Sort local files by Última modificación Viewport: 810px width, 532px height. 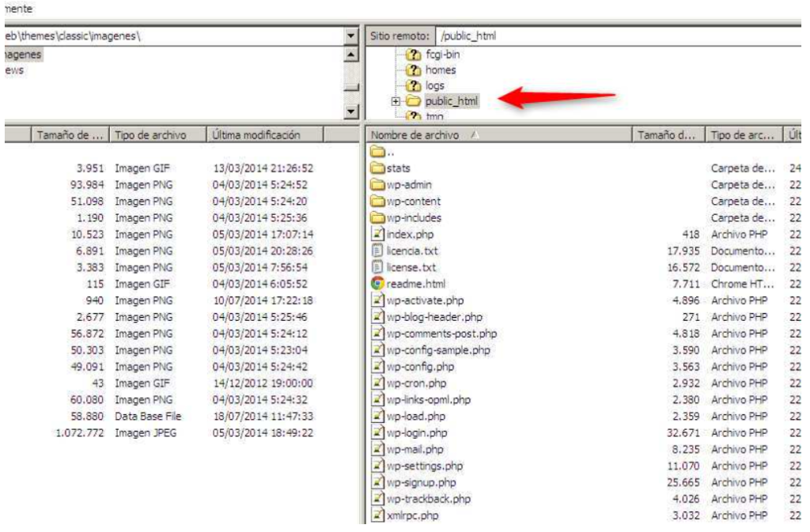point(256,135)
